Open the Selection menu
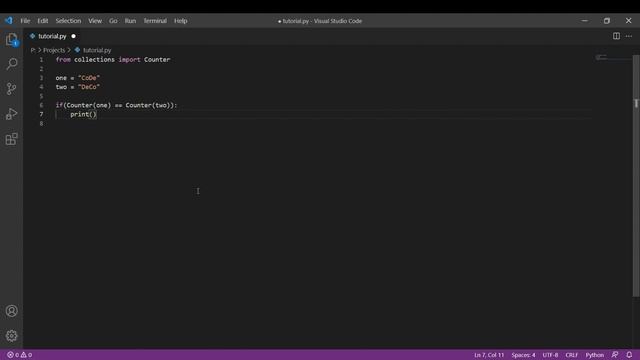This screenshot has width=640, height=360. point(68,21)
